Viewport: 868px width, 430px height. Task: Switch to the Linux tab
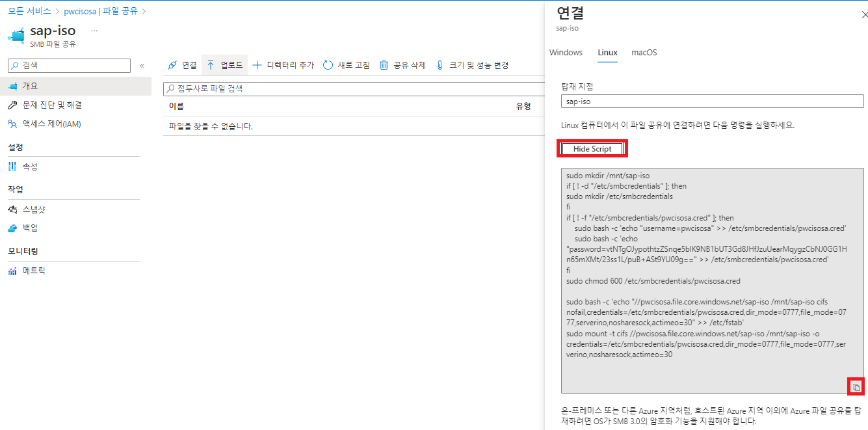[x=607, y=53]
